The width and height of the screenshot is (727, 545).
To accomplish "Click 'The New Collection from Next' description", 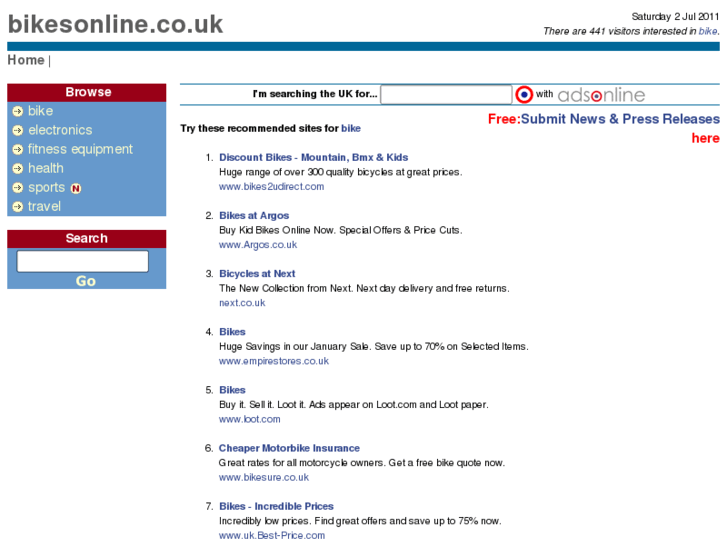I will pos(364,289).
